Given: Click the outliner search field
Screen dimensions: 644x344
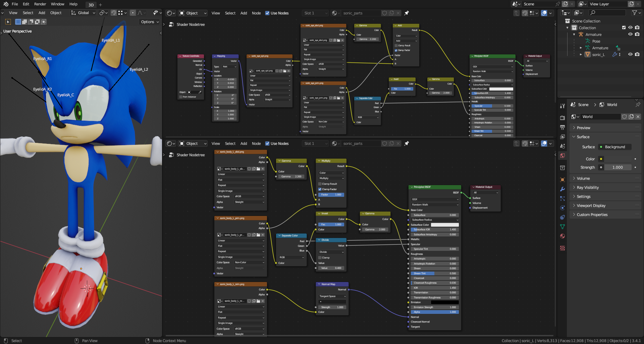Looking at the screenshot, I should 607,13.
